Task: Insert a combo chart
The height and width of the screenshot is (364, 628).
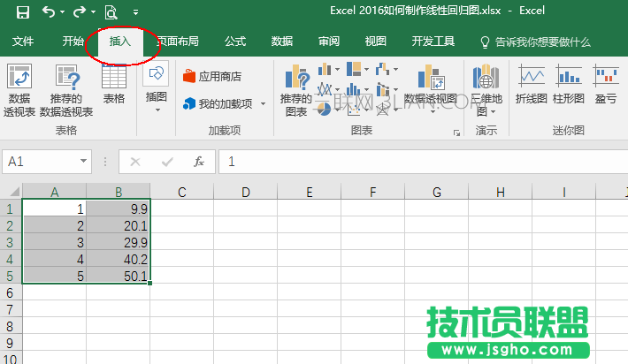Action: coord(383,89)
